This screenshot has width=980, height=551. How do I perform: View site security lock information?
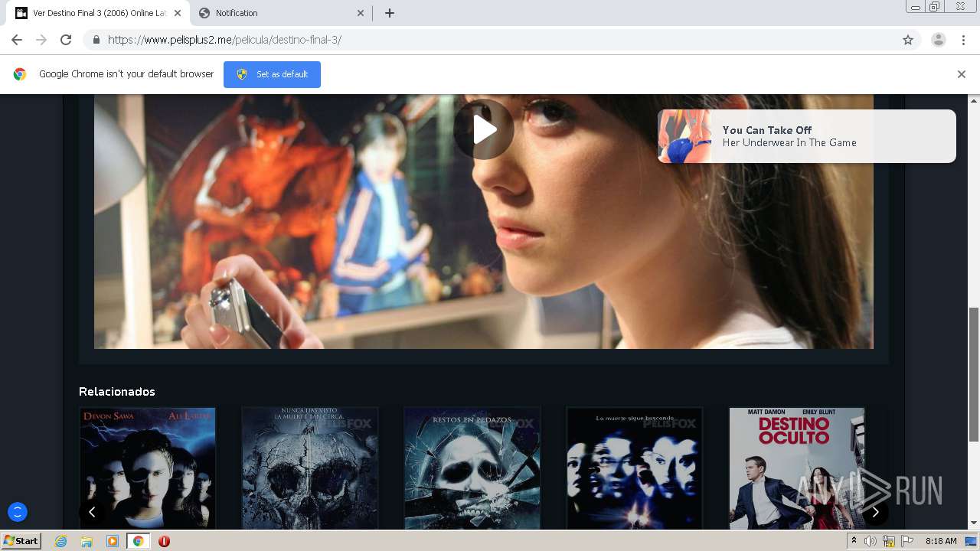[x=96, y=40]
